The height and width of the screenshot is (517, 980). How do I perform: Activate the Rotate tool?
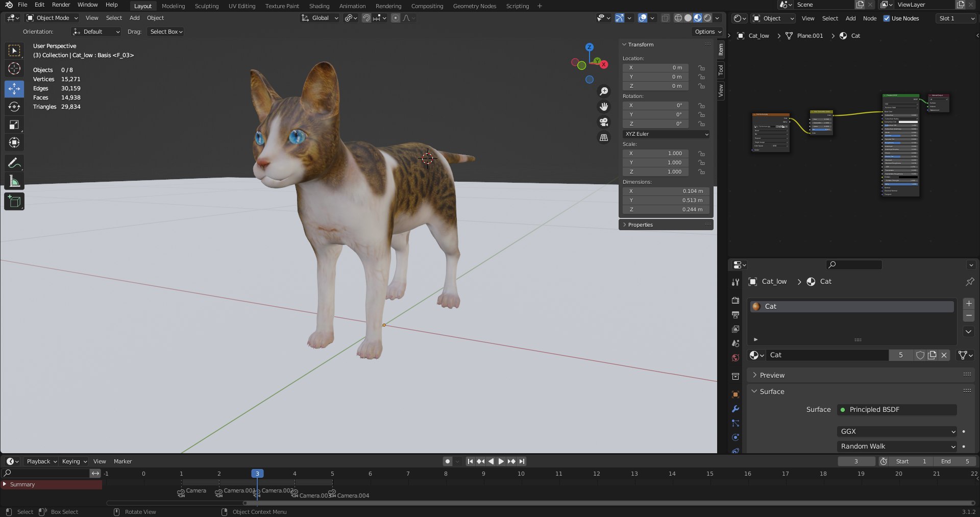[14, 107]
